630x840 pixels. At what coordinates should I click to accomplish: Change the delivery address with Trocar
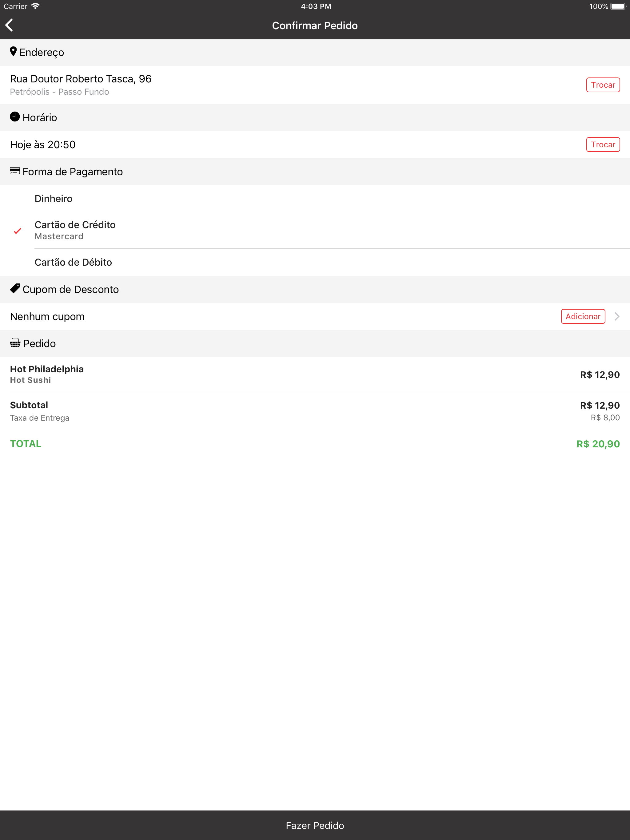click(603, 85)
